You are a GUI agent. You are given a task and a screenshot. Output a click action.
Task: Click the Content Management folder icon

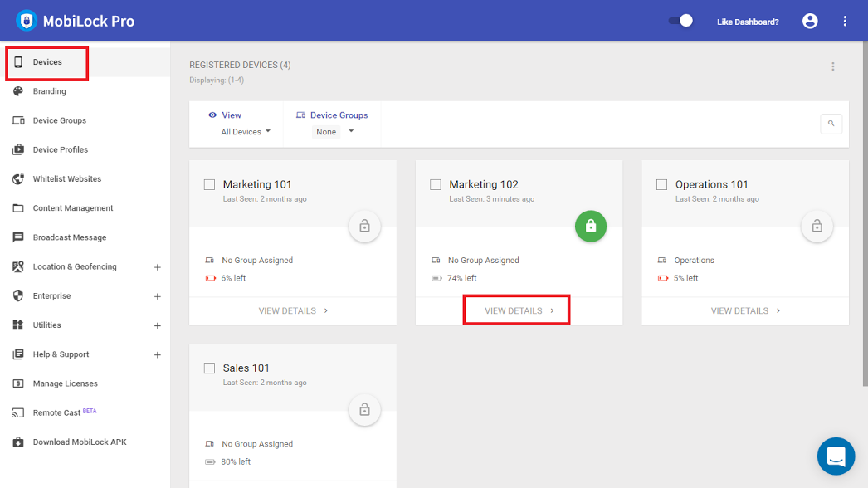[18, 208]
